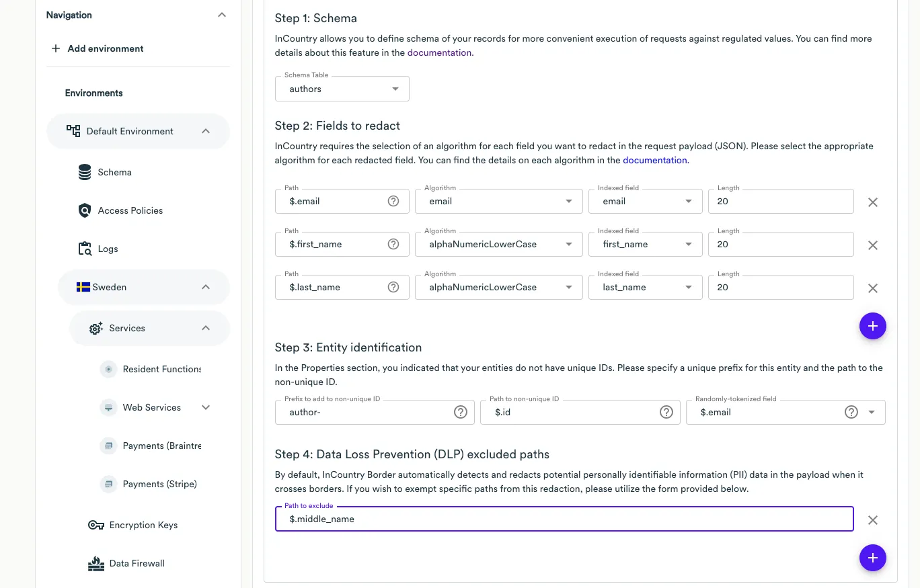
Task: Select Default Environment in the sidebar
Action: [x=130, y=131]
